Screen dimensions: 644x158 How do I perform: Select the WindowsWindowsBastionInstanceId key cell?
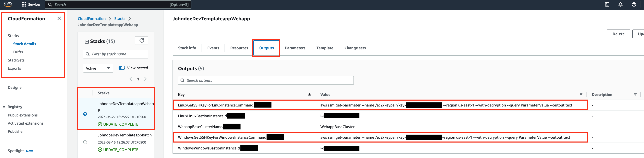pos(209,148)
